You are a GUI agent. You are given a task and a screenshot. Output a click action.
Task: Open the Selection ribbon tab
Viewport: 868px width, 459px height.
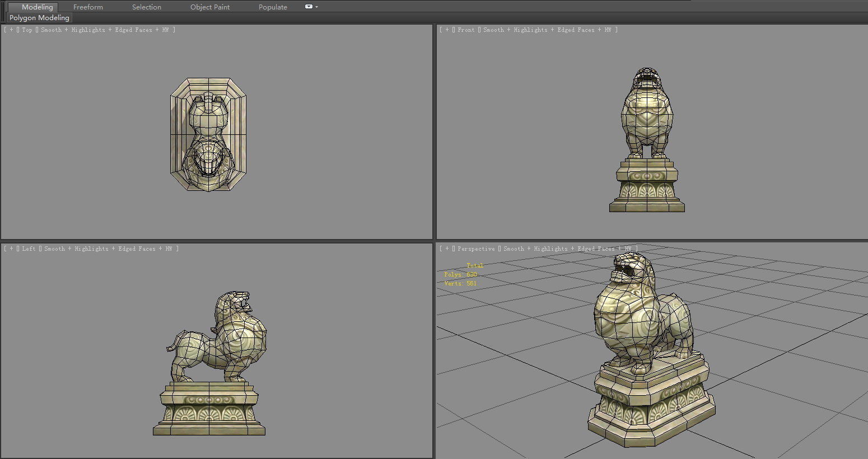[147, 7]
